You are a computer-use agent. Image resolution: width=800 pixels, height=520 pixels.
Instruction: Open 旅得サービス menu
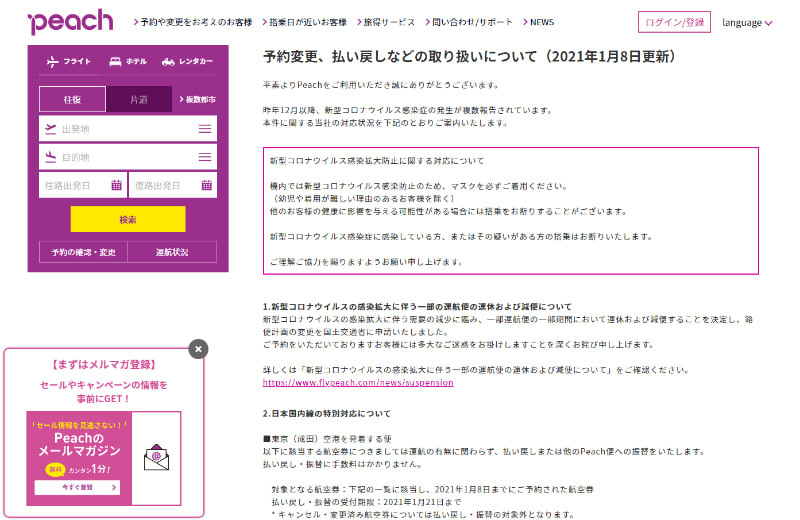pyautogui.click(x=386, y=22)
